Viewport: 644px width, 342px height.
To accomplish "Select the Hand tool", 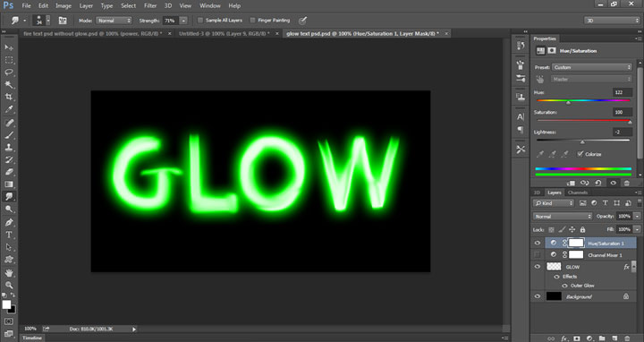I will click(x=9, y=272).
